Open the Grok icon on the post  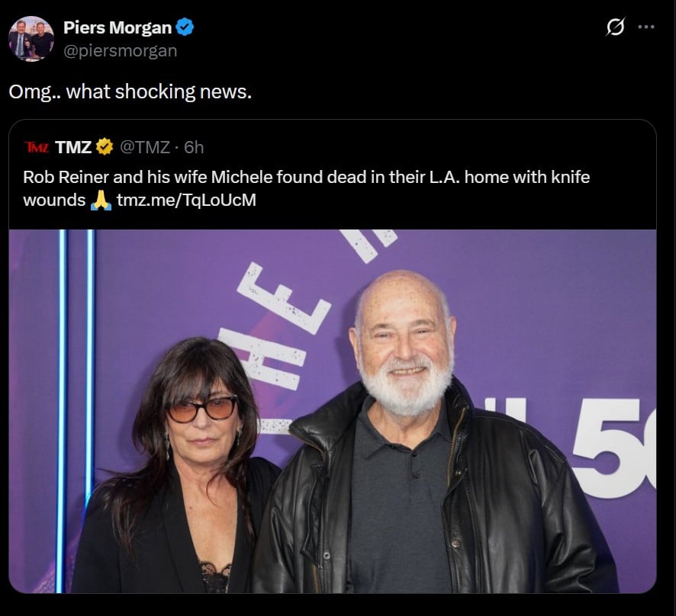[615, 27]
